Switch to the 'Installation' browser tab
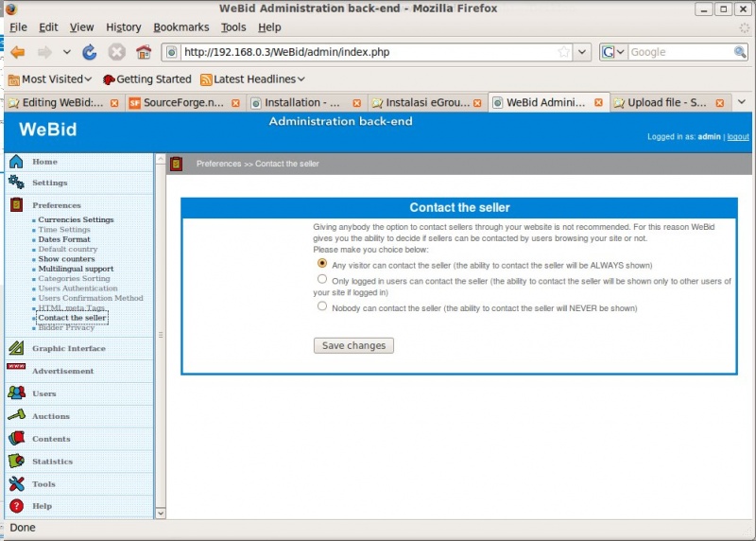Screen dimensions: 756x541 pyautogui.click(x=300, y=102)
